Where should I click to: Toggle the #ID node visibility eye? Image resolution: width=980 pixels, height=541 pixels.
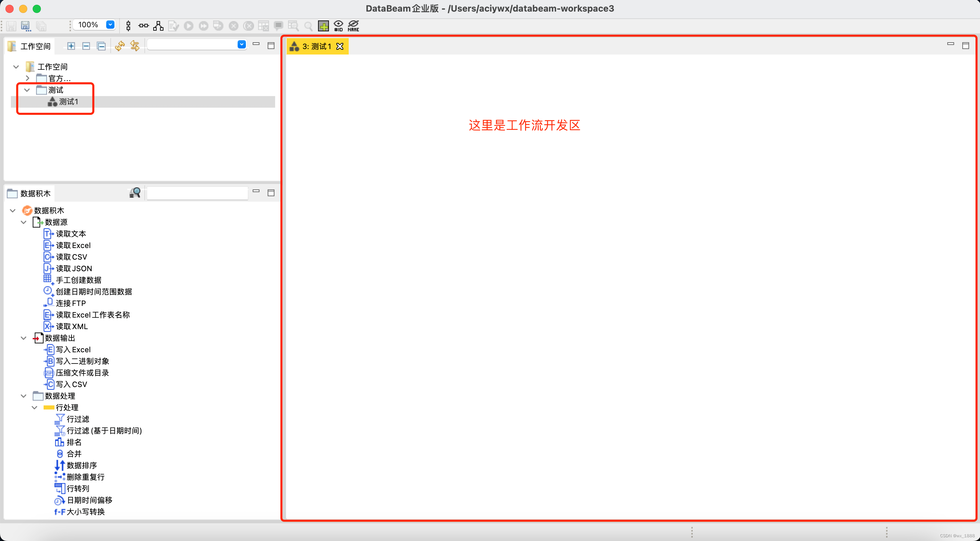coord(338,26)
